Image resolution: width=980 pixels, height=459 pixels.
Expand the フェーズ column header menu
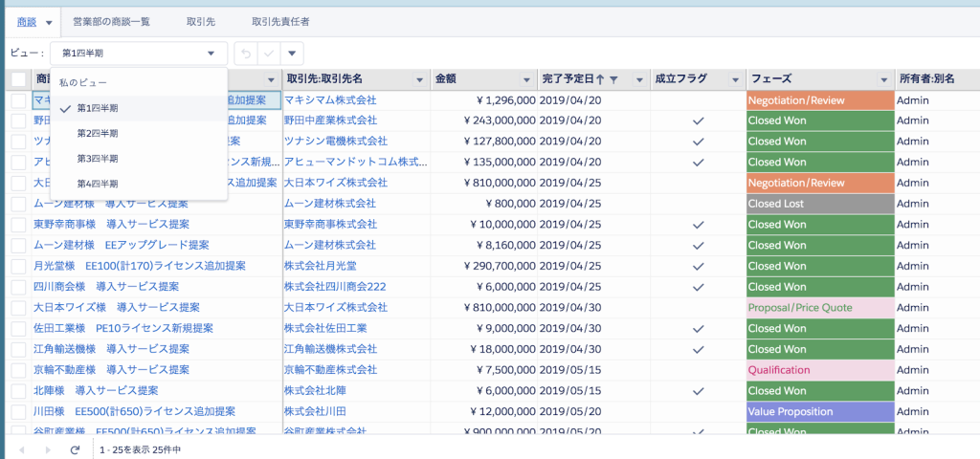pyautogui.click(x=884, y=78)
